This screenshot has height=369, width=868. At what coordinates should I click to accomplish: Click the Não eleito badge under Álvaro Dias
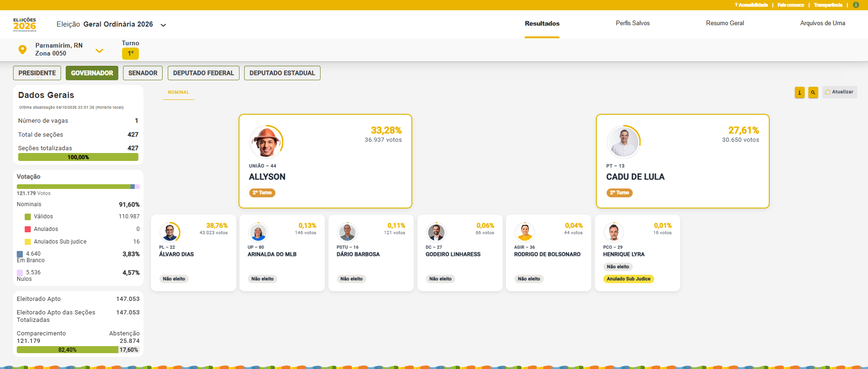[174, 279]
